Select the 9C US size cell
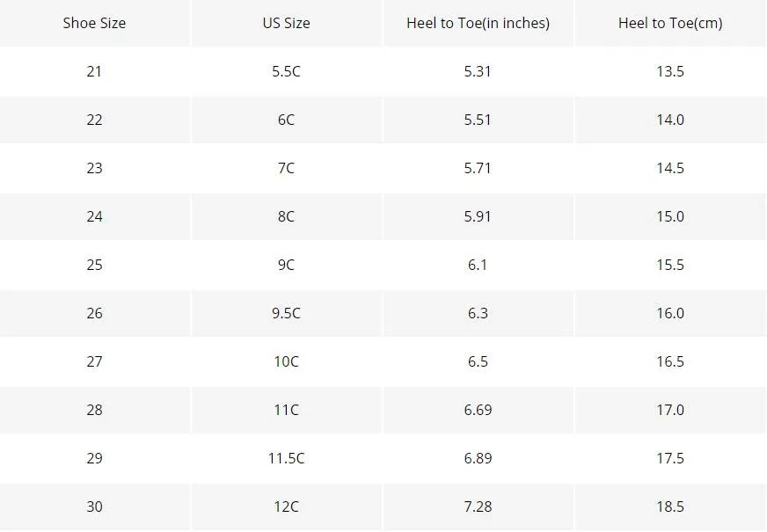The height and width of the screenshot is (532, 767). [286, 265]
